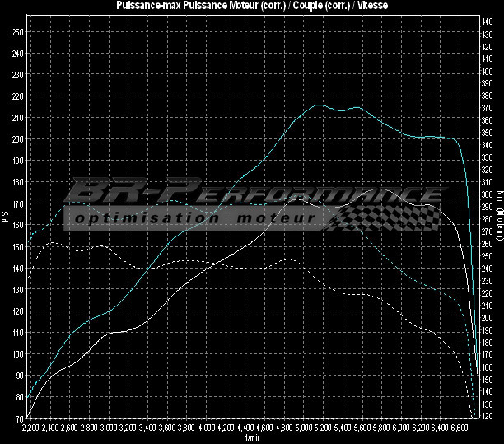Screen dimensions: 504x444
Task: Click the 300 value on Nm axis
Action: [488, 194]
